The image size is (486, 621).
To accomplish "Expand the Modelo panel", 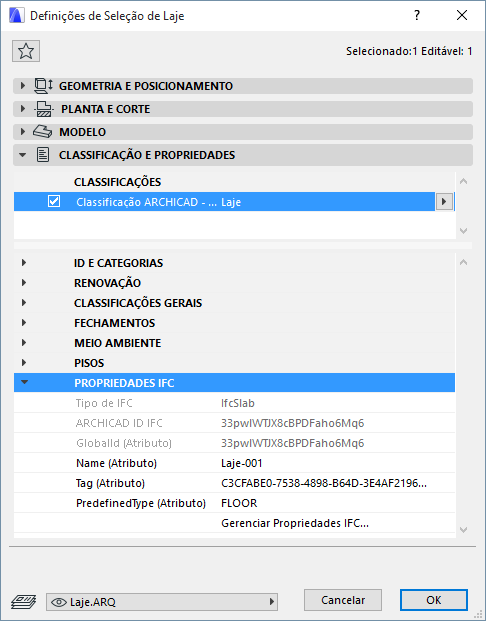I will pyautogui.click(x=23, y=131).
